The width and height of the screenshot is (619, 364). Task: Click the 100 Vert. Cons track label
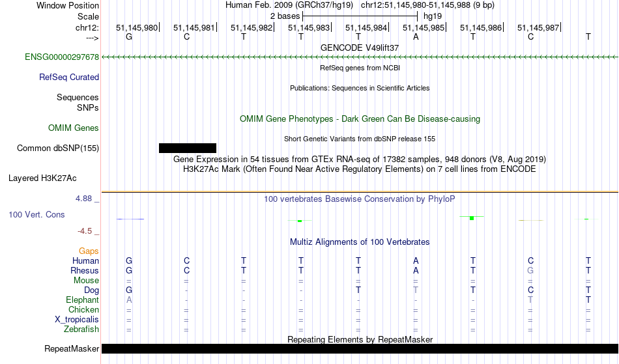coord(36,214)
